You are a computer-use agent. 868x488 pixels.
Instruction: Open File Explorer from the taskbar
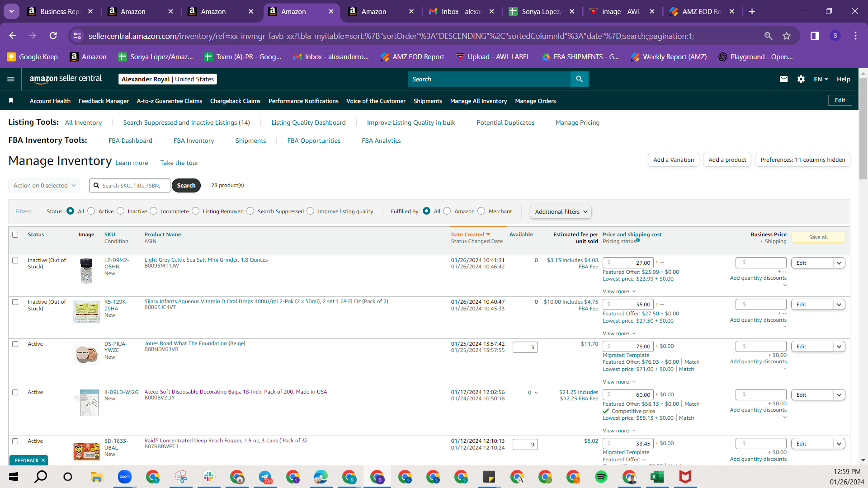pyautogui.click(x=96, y=477)
